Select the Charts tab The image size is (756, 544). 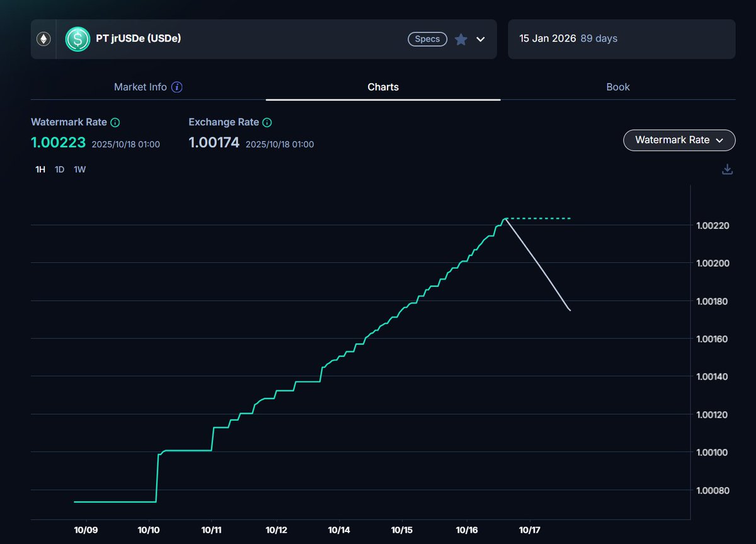(383, 87)
